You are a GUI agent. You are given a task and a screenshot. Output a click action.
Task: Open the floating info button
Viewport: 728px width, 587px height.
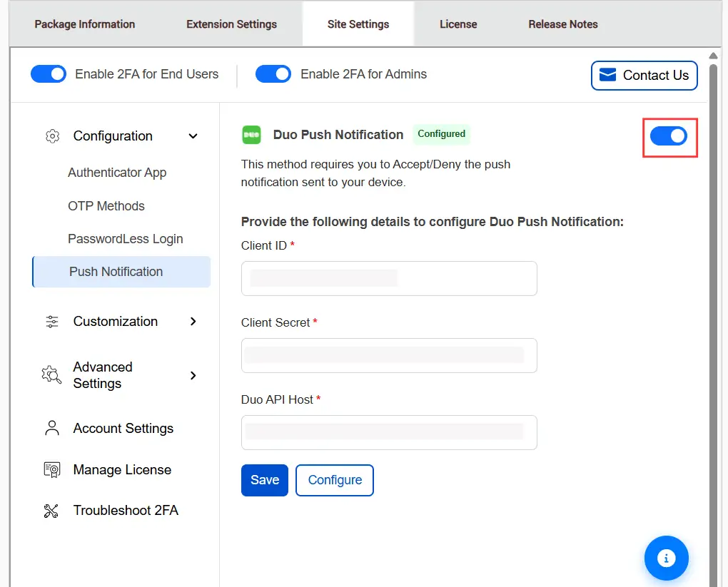(x=666, y=558)
